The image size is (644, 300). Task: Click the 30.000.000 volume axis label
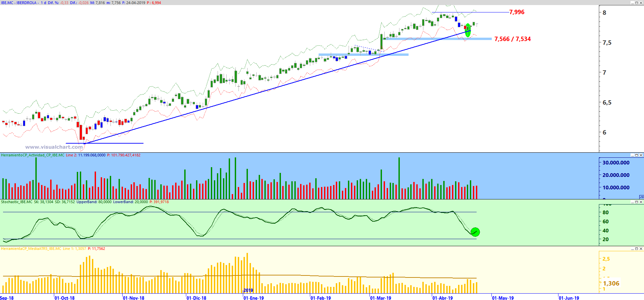(x=616, y=162)
